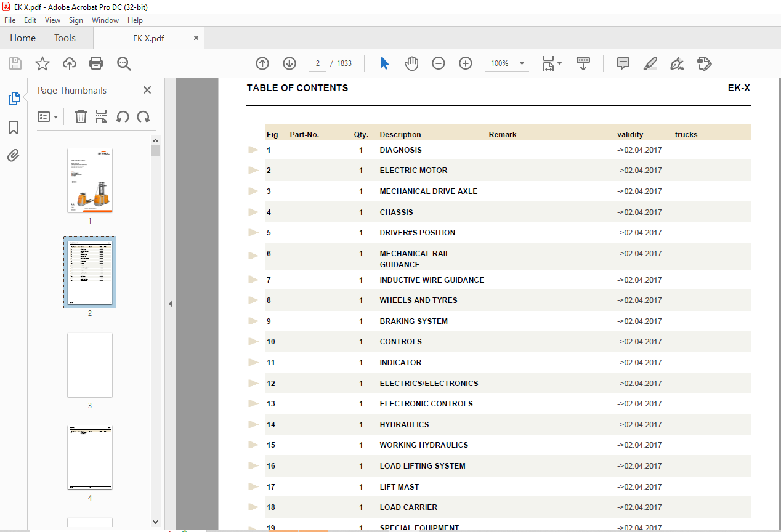Open the Bookmarks sidebar panel
Image resolution: width=781 pixels, height=532 pixels.
tap(14, 127)
